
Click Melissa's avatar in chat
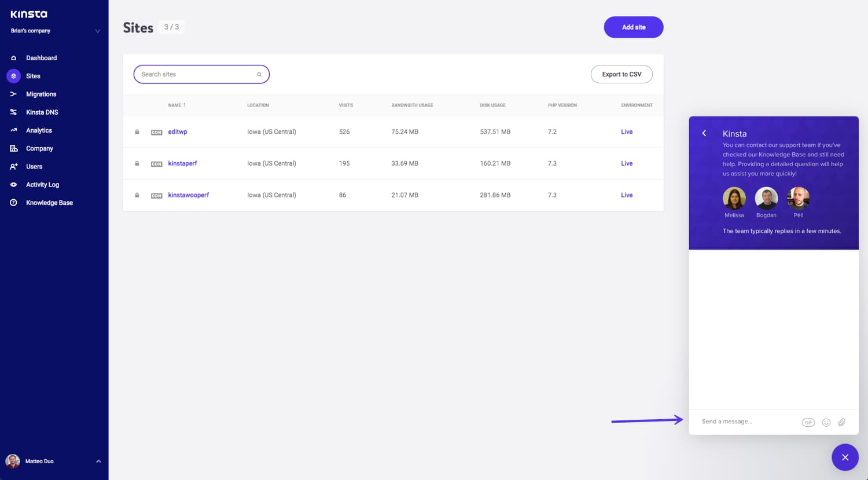(734, 199)
